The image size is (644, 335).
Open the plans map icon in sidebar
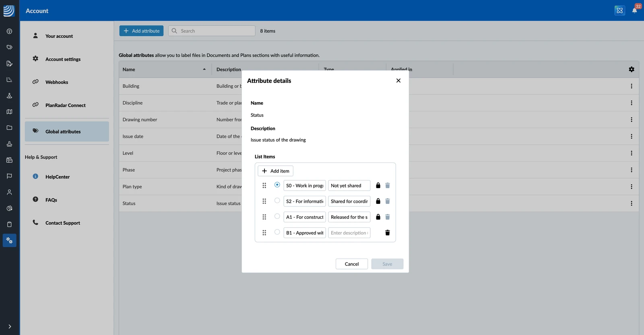[x=9, y=111]
